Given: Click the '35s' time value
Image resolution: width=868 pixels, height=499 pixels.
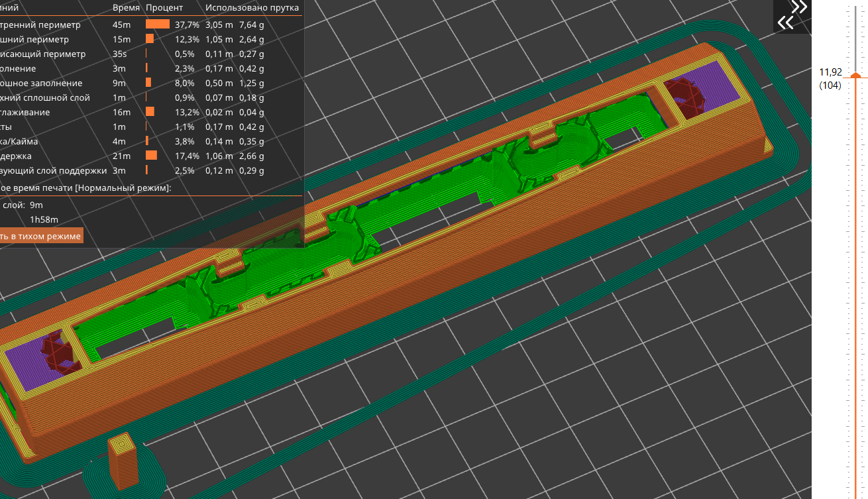Looking at the screenshot, I should [120, 54].
